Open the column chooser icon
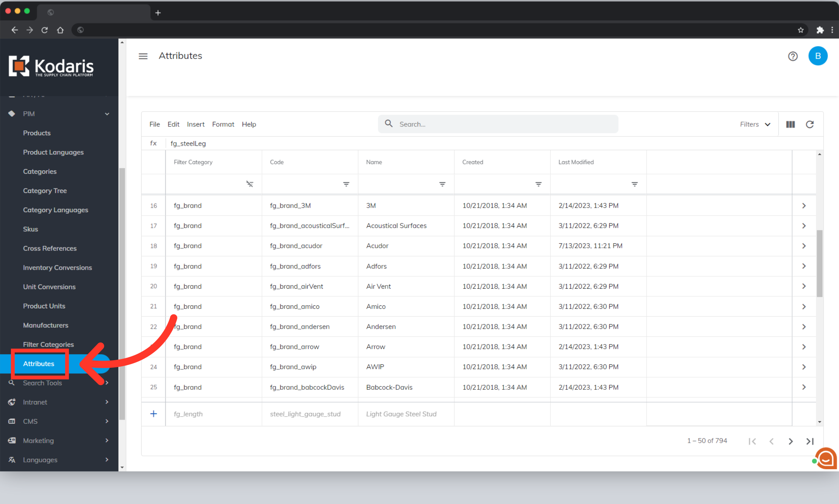 click(x=791, y=124)
